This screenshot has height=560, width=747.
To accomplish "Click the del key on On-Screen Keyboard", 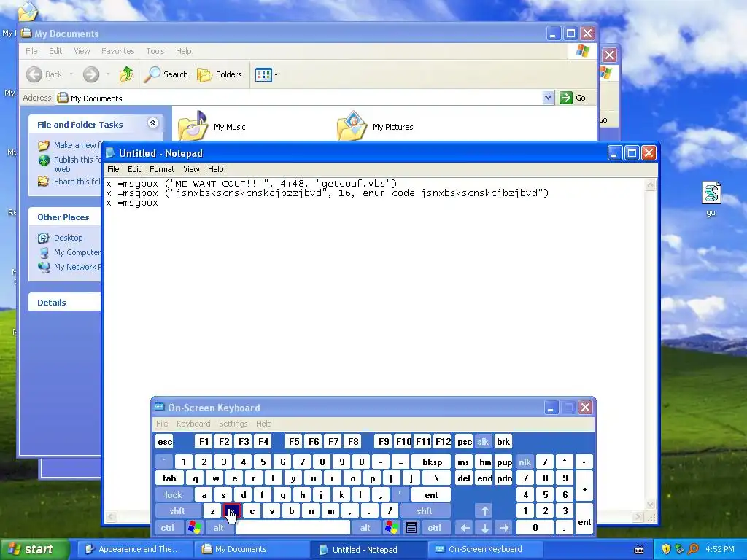I will click(x=463, y=478).
